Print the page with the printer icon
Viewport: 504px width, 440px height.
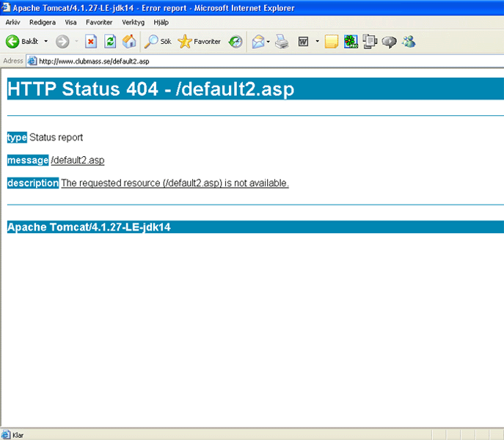pyautogui.click(x=282, y=42)
